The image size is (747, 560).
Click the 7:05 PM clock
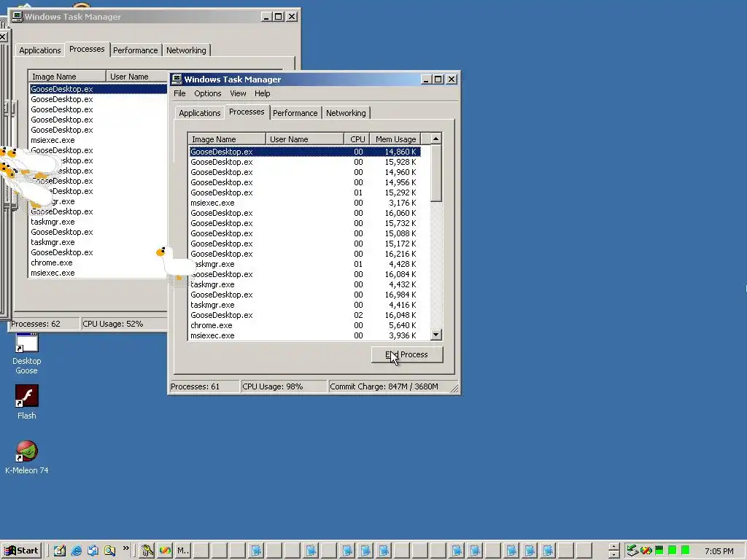click(x=719, y=551)
